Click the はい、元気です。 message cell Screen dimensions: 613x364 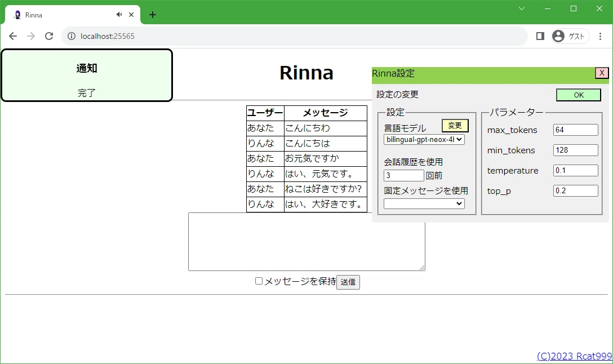tap(326, 174)
